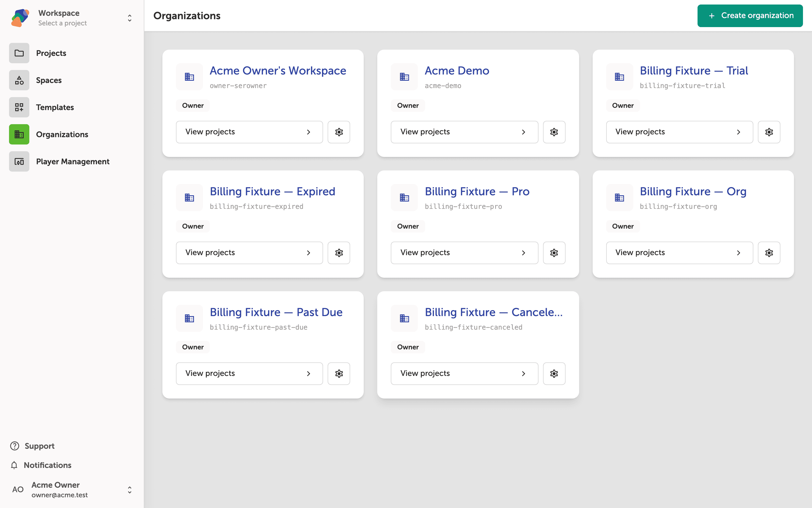Click the building icon on Acme Demo card
812x508 pixels.
pos(404,77)
